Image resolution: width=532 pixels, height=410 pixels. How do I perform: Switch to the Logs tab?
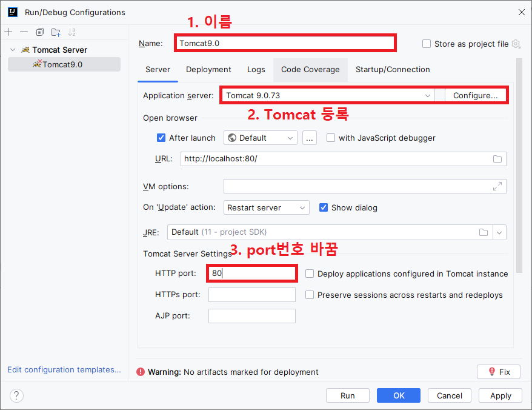pos(256,70)
